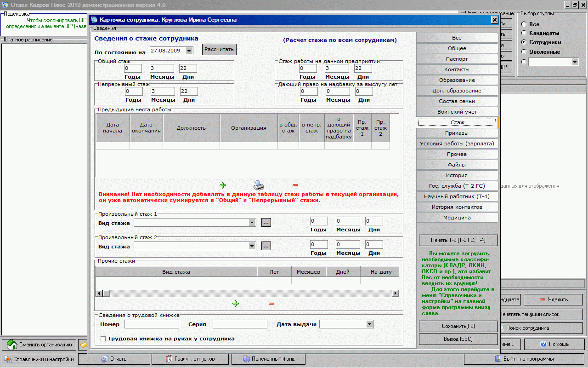Click red minus under Прочие стажи table
Screen dimensions: 588x368
click(x=271, y=304)
